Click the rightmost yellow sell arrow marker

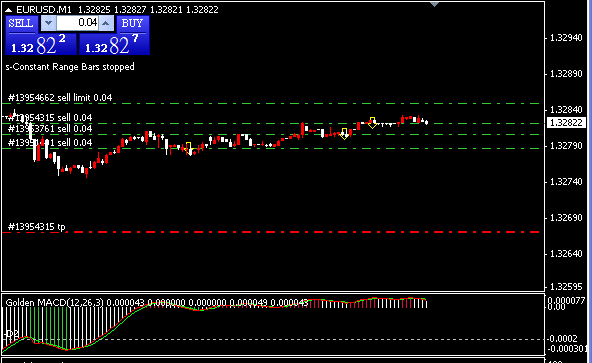(x=372, y=123)
